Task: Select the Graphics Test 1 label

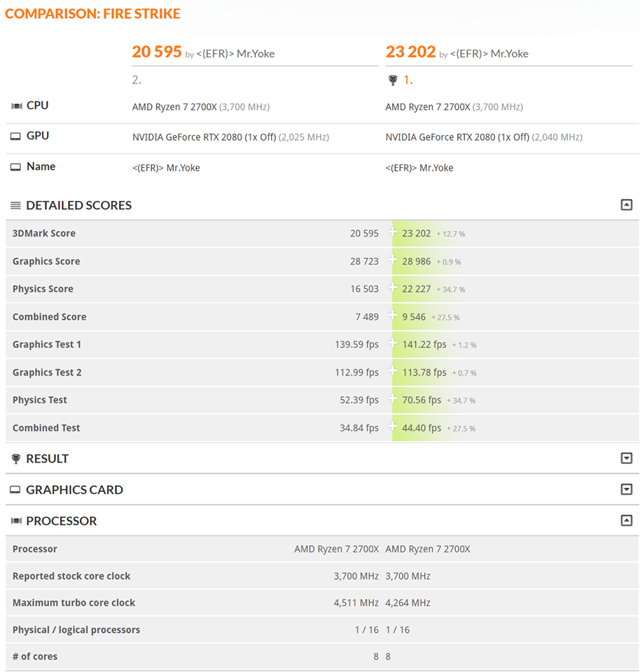Action: (x=47, y=344)
